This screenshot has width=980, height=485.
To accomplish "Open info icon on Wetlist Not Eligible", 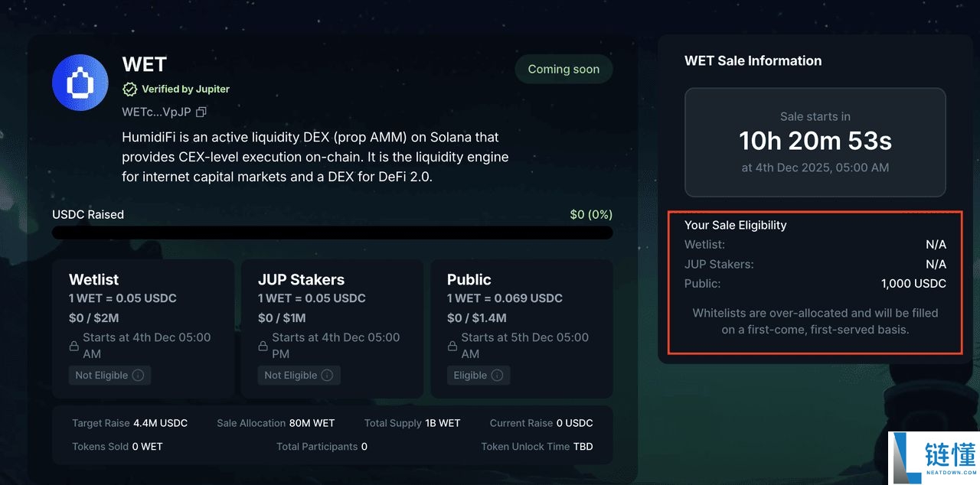I will pos(138,376).
